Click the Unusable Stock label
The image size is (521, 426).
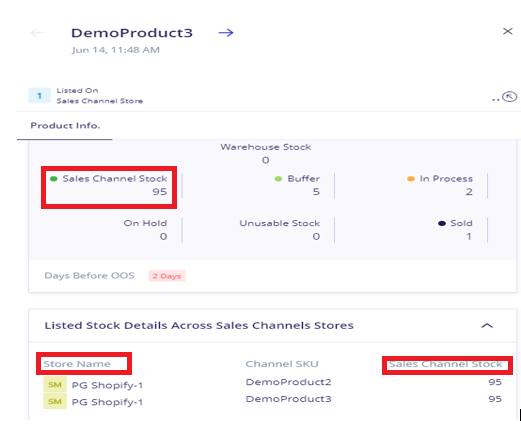pyautogui.click(x=280, y=223)
